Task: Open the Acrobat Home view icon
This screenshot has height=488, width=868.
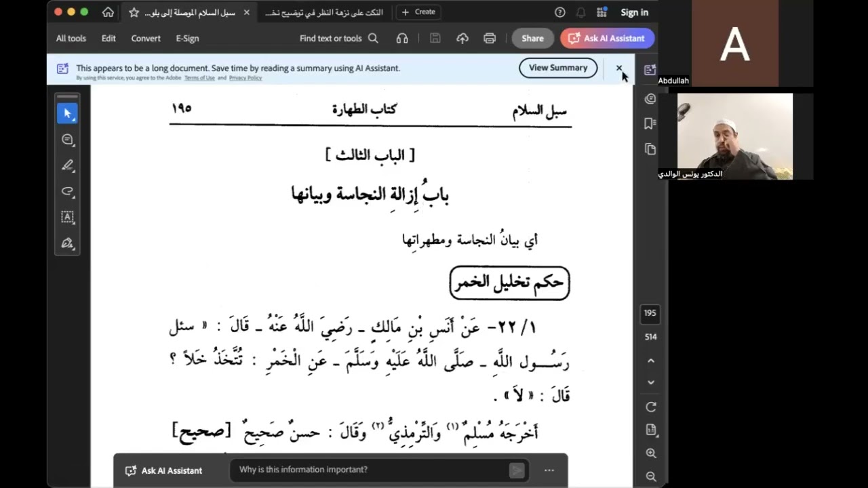Action: click(x=108, y=12)
